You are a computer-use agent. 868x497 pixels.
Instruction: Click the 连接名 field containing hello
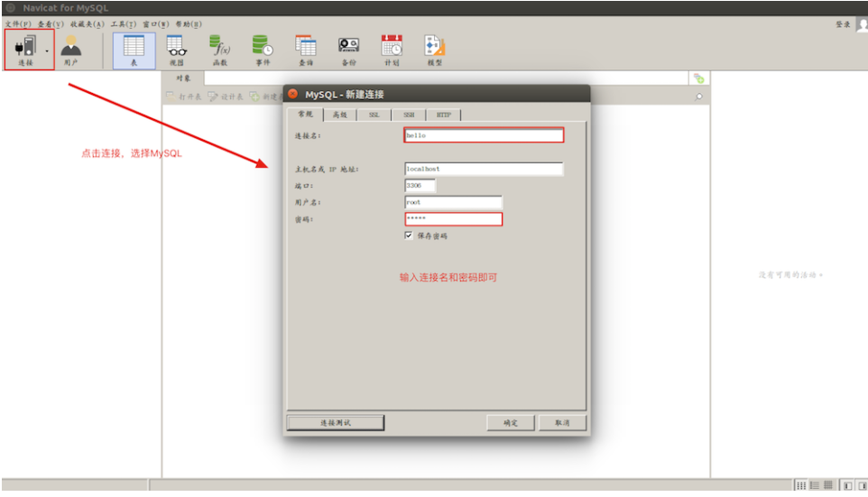point(484,135)
